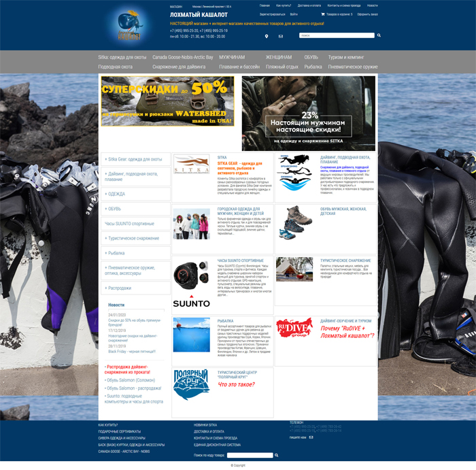
Task: Click the fishing underwater image
Action: coord(192,335)
